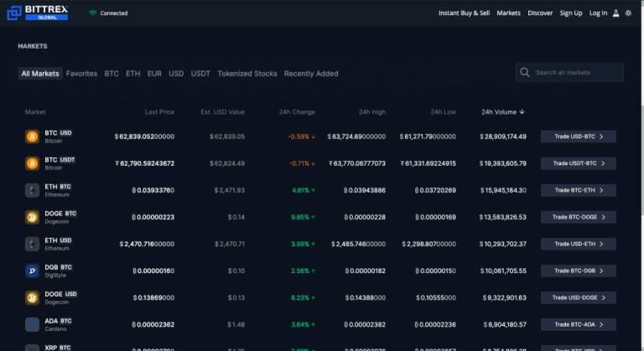Select the $19,393,605.79 volume value
Screen dimensions: 644x351
pos(503,163)
